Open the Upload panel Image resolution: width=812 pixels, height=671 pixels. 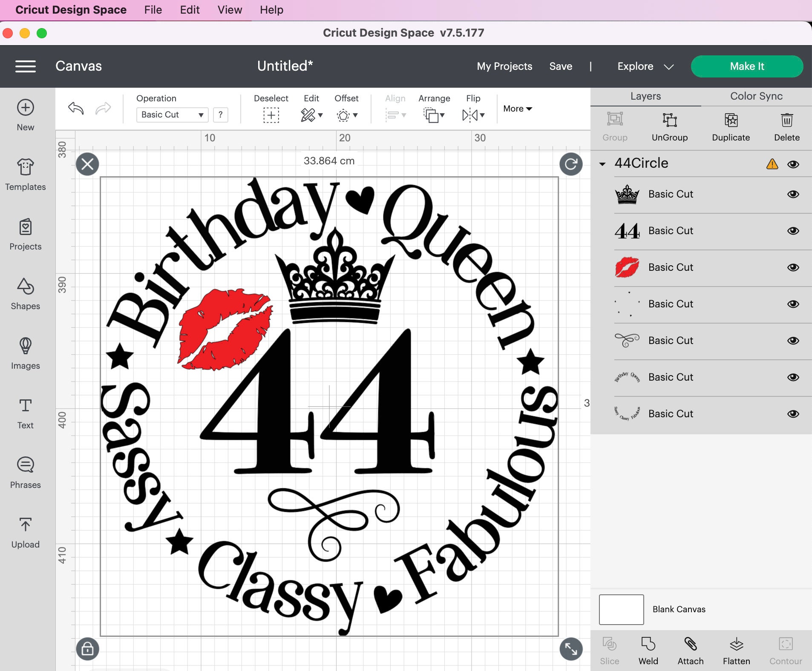(25, 532)
